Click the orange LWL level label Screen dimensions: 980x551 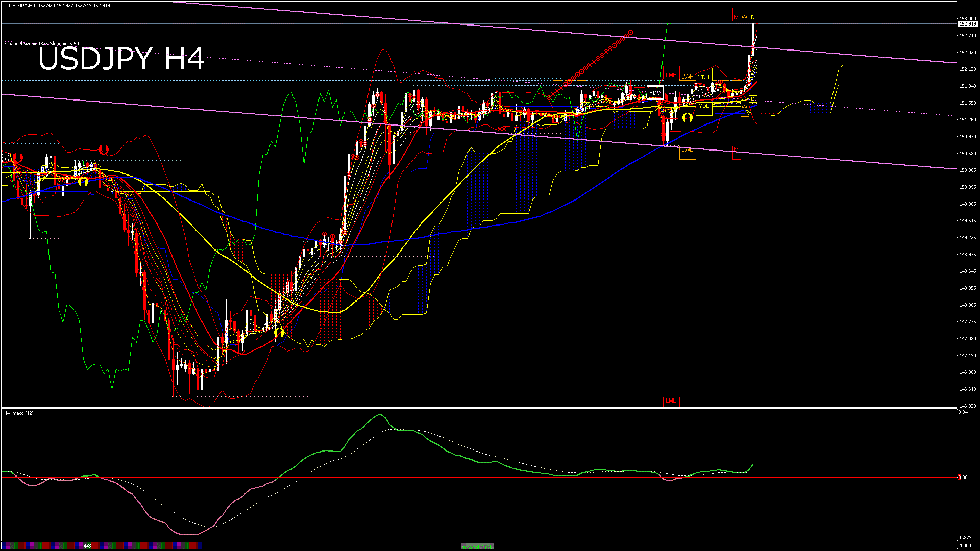(x=687, y=151)
